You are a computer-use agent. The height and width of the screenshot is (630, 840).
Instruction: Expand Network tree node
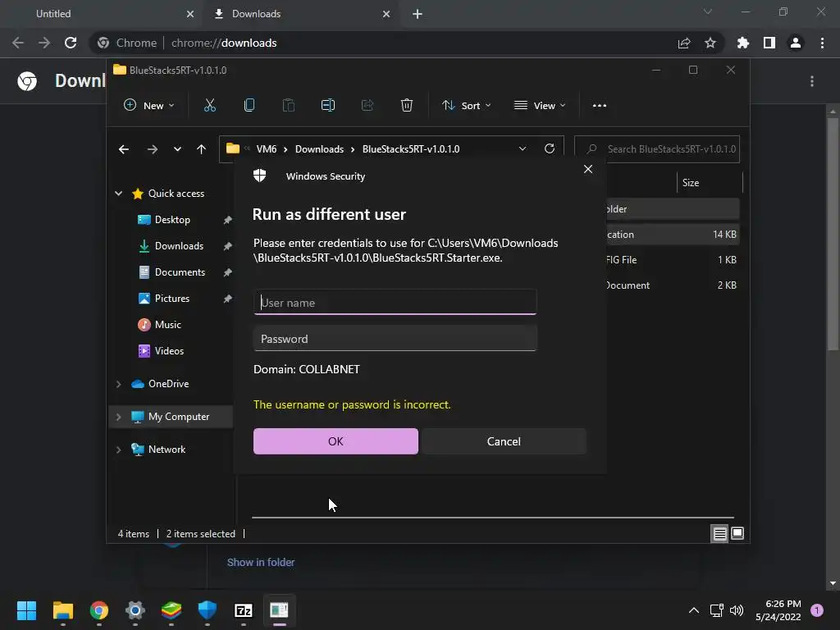118,450
